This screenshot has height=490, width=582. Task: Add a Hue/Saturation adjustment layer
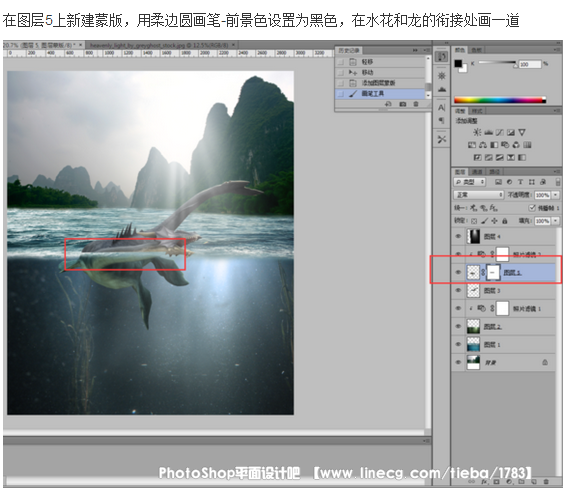(x=472, y=145)
